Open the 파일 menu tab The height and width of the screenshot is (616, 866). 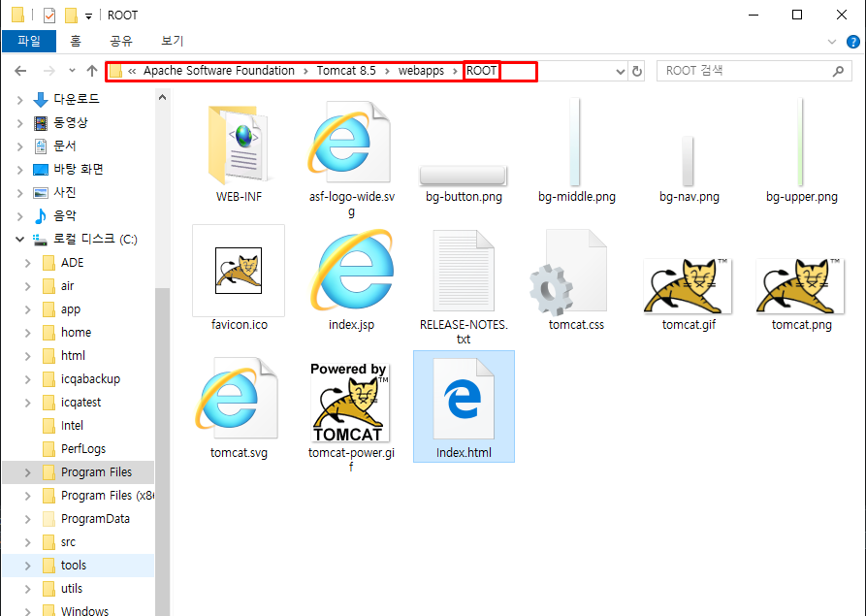pos(29,41)
